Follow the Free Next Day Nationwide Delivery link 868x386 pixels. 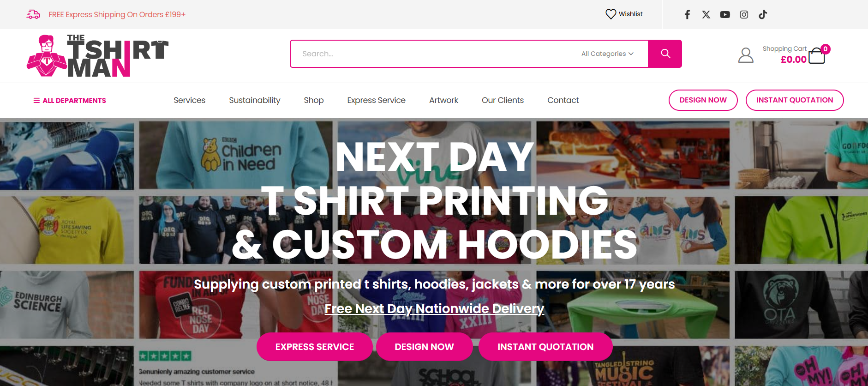click(434, 308)
